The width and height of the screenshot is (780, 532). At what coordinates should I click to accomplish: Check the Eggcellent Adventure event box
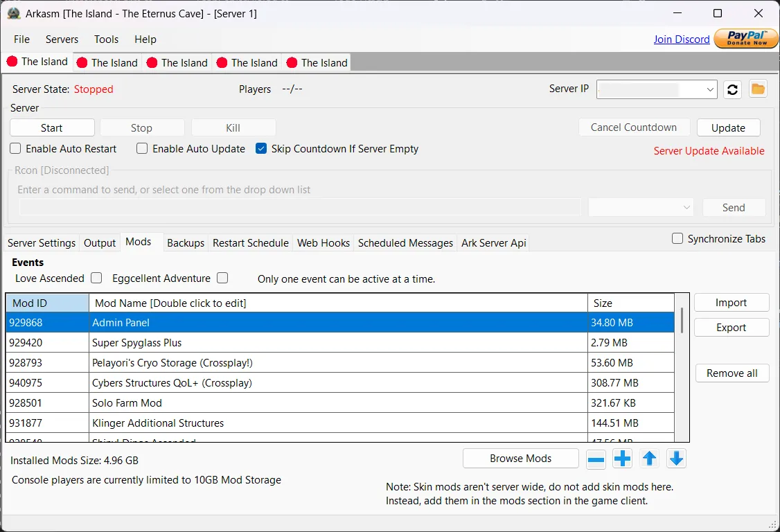pos(222,278)
